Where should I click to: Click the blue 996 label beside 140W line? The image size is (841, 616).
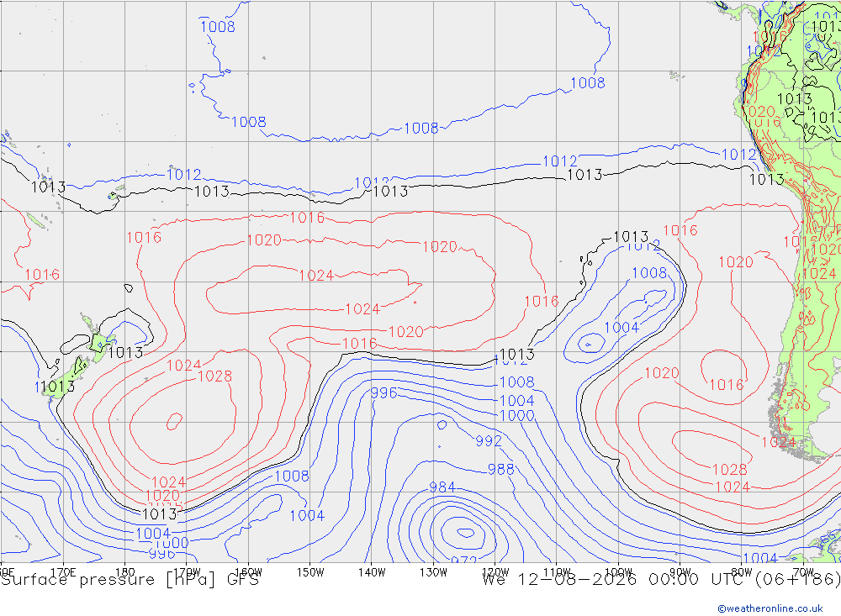(384, 393)
